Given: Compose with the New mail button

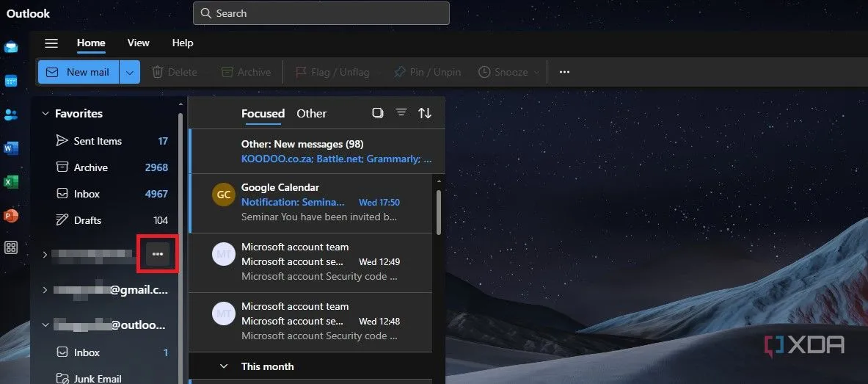Looking at the screenshot, I should click(x=79, y=72).
